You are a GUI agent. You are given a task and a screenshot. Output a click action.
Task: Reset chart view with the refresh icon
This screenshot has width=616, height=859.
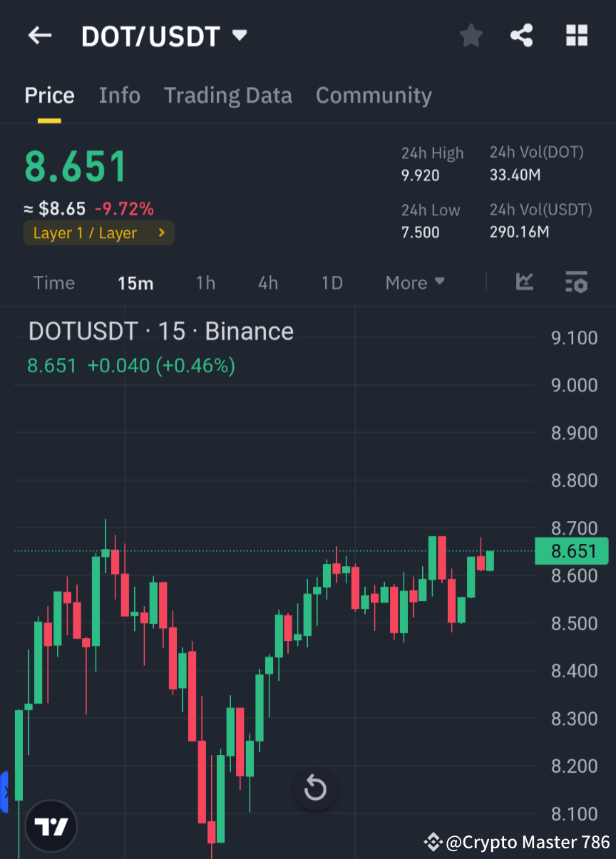coord(315,788)
